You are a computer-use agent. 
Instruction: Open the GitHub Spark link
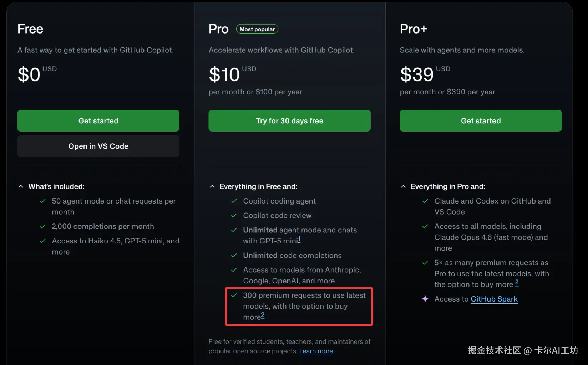pyautogui.click(x=494, y=299)
